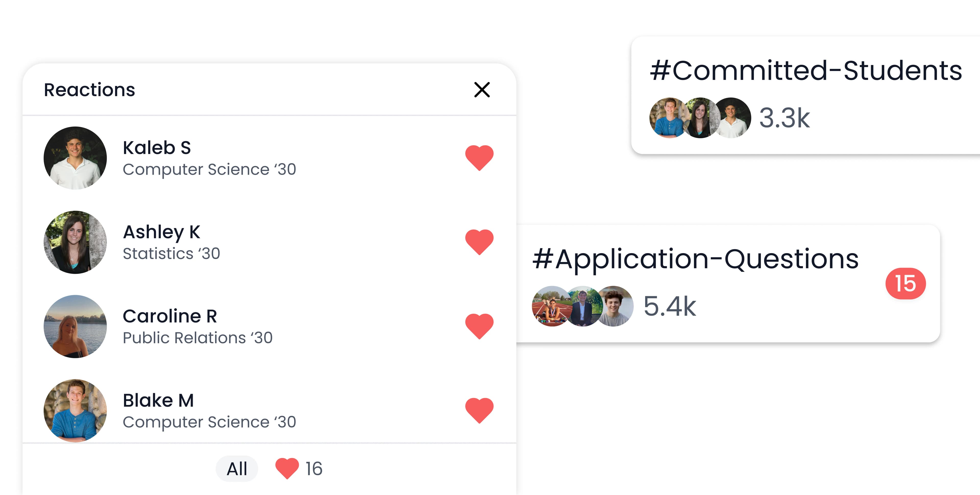The width and height of the screenshot is (980, 495).
Task: Click the heart icon beside Kaleb S
Action: (479, 158)
